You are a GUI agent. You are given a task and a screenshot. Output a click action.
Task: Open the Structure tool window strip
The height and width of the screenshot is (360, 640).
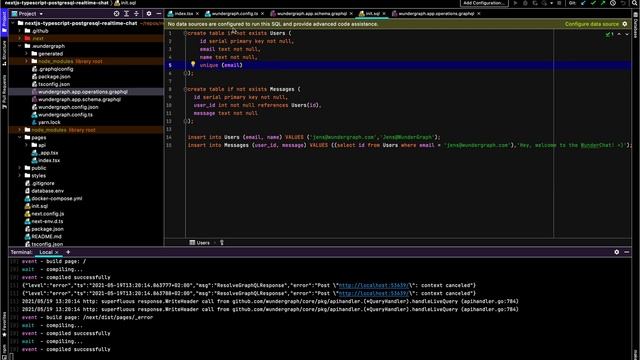click(4, 53)
